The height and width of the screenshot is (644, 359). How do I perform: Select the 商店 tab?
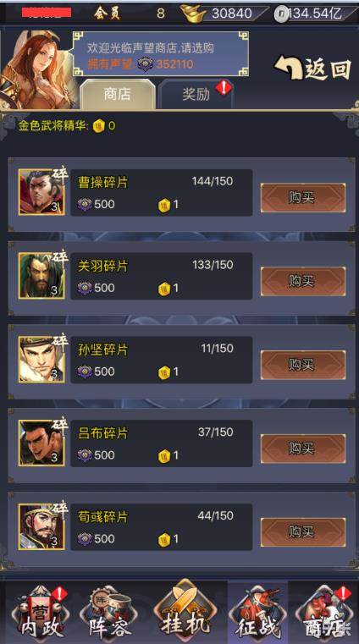(x=118, y=94)
